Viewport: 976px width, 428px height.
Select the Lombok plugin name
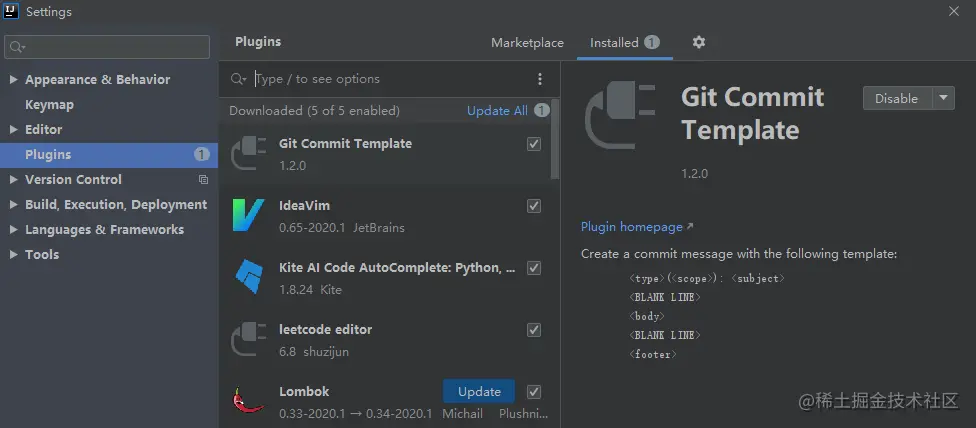pyautogui.click(x=304, y=392)
